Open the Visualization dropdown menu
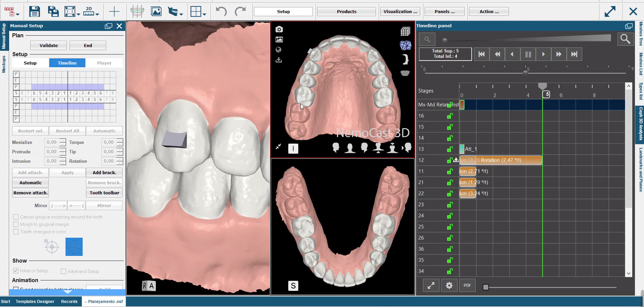This screenshot has width=644, height=307. (x=400, y=11)
